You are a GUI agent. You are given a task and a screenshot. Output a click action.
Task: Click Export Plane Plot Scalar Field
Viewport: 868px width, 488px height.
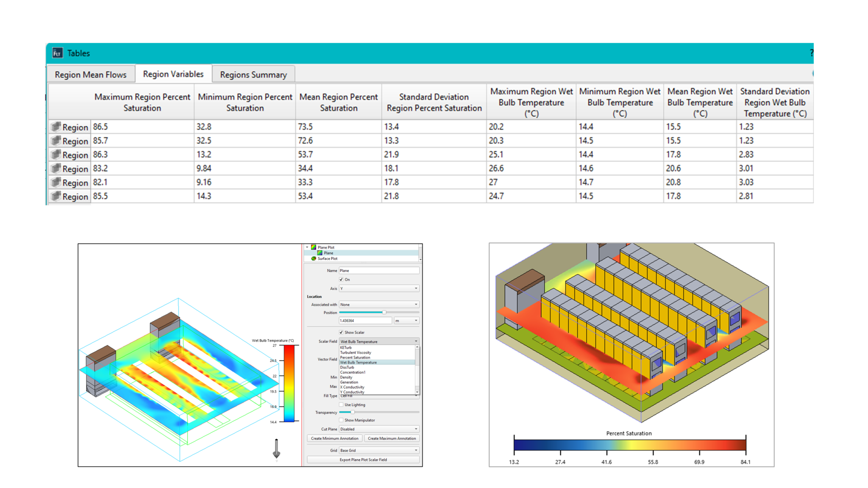click(x=363, y=460)
